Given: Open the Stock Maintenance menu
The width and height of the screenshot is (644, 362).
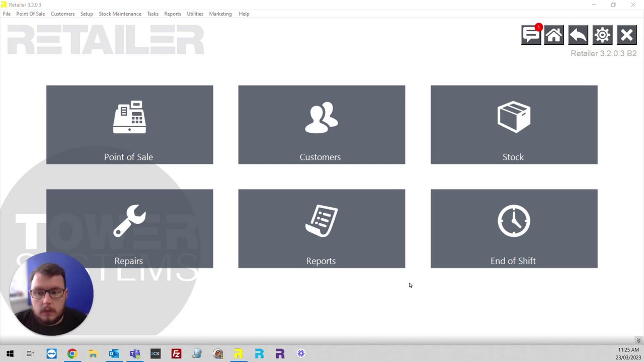Looking at the screenshot, I should (x=120, y=14).
